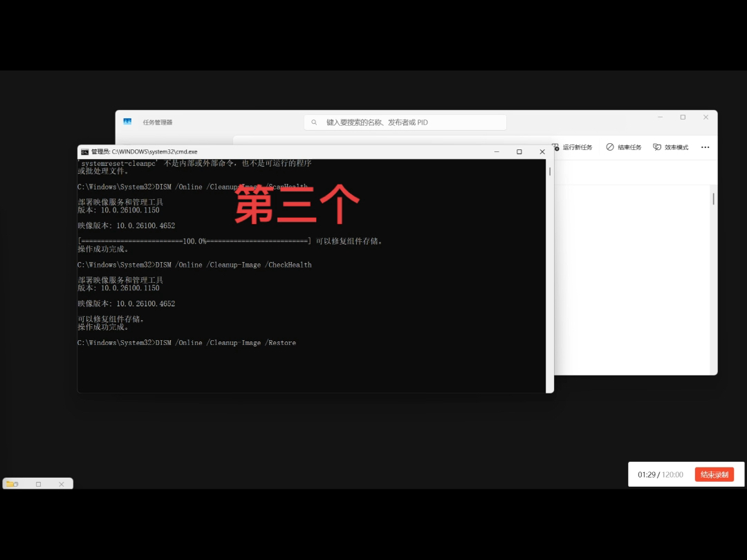Click 运行新任务 in Task Manager
747x560 pixels.
(x=572, y=147)
